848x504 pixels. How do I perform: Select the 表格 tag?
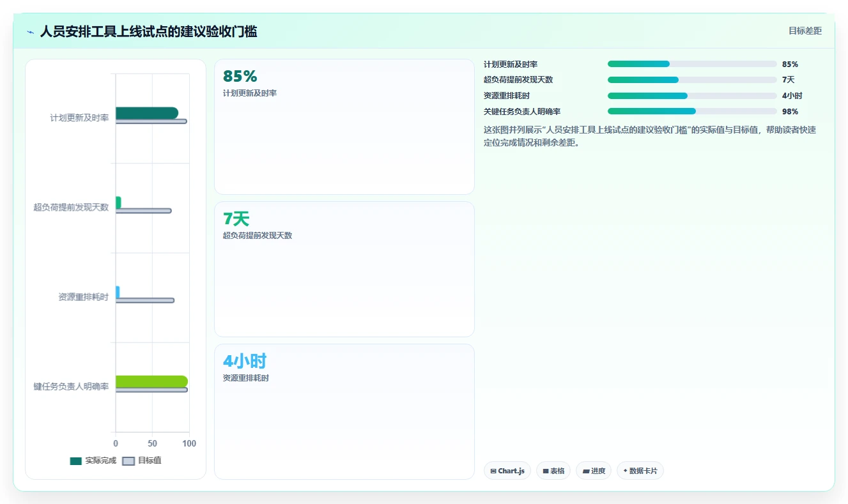coord(553,471)
